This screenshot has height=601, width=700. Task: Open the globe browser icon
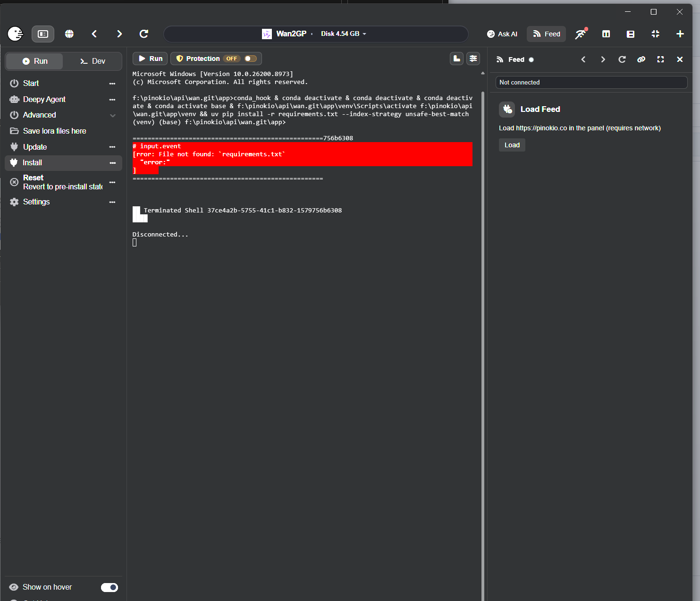[x=69, y=34]
